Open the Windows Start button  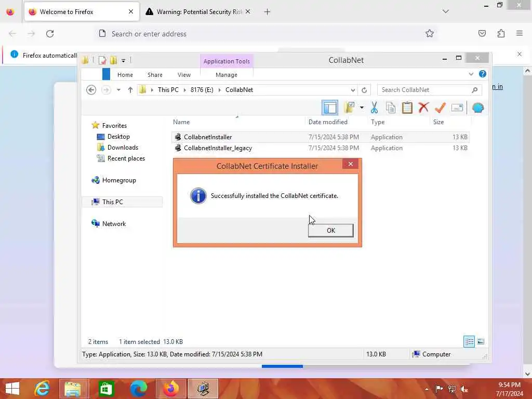point(12,389)
